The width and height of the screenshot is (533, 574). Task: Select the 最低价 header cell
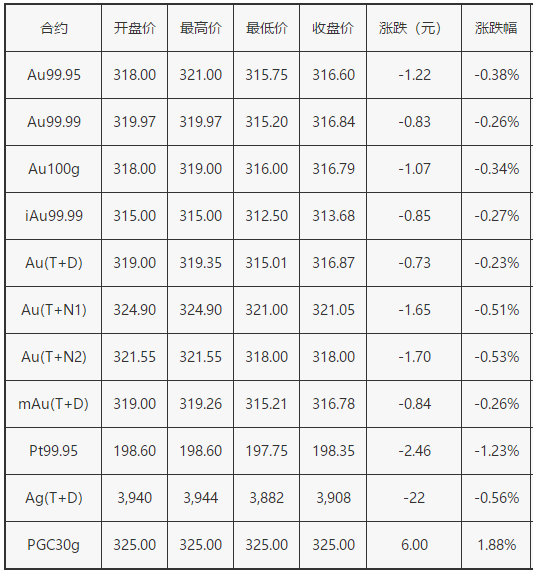[266, 28]
